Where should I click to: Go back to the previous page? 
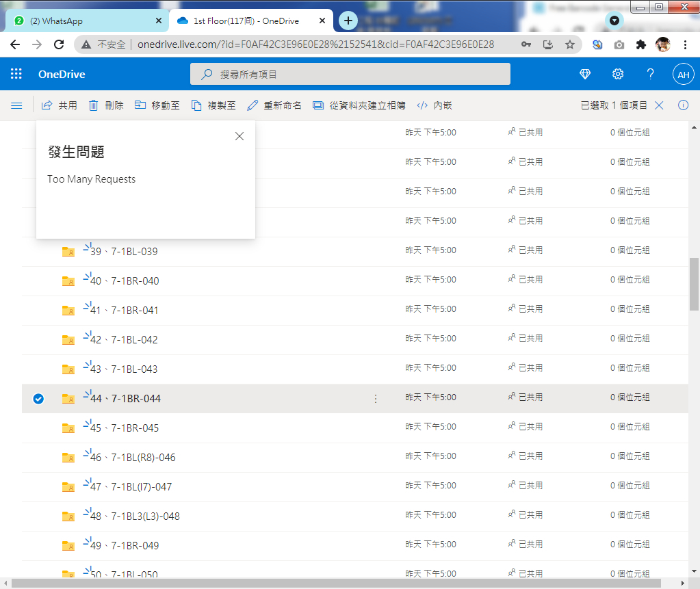[x=15, y=44]
